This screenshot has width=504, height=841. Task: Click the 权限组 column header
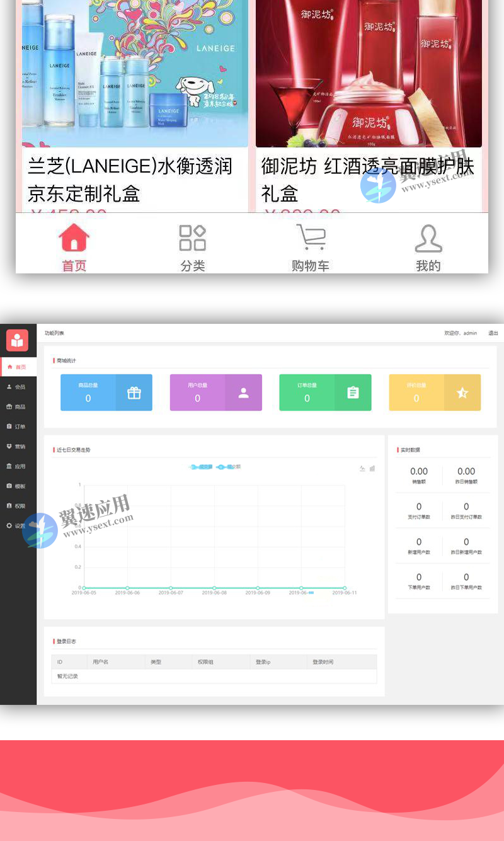[205, 662]
